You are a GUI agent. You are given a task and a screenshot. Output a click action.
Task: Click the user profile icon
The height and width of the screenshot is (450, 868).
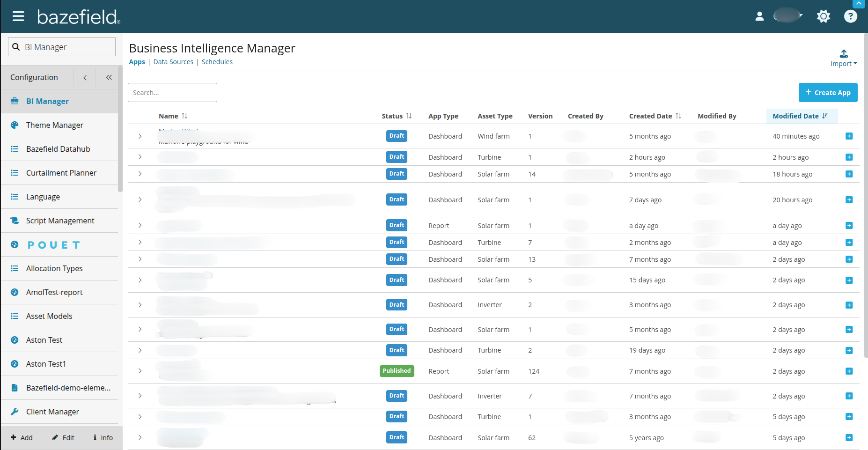[759, 16]
